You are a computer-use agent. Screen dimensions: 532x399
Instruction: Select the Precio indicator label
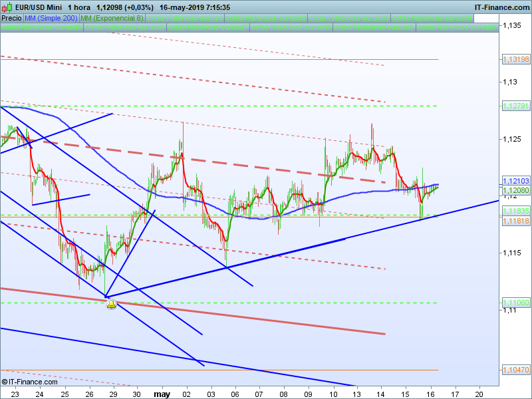tap(11, 18)
